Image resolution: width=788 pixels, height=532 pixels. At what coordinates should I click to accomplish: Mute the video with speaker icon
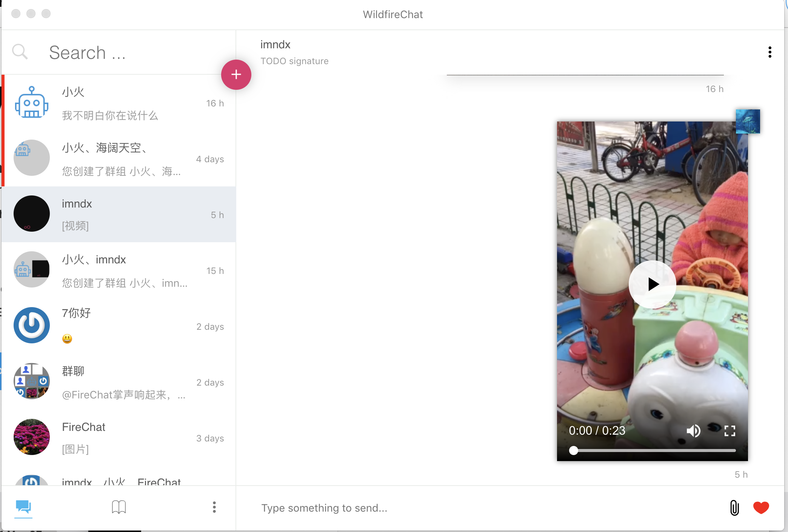click(693, 431)
